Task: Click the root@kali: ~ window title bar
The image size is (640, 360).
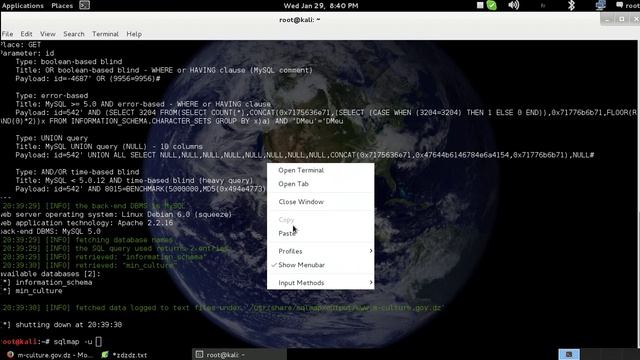Action: [300, 20]
